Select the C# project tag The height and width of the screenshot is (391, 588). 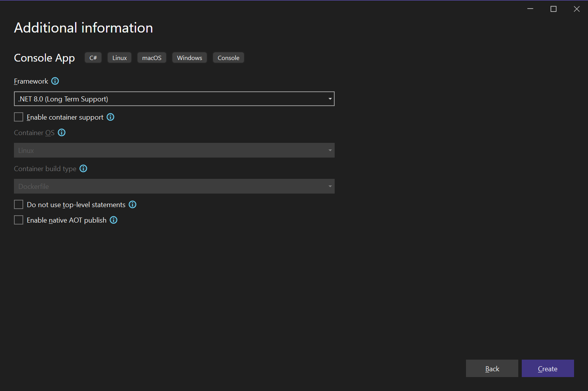pyautogui.click(x=93, y=57)
